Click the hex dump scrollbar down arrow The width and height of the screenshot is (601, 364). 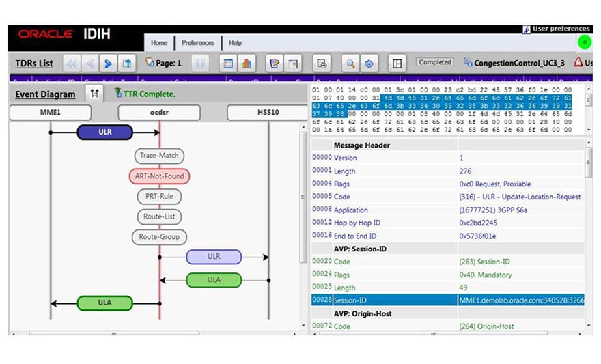589,130
